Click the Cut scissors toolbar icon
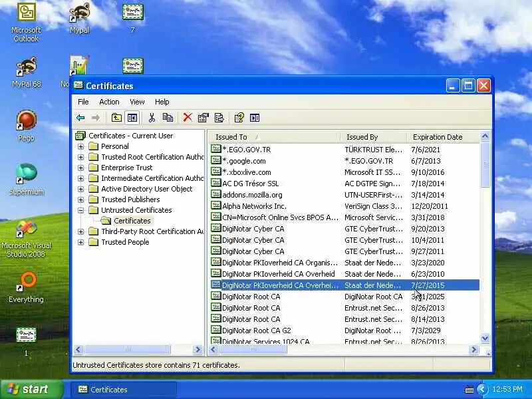Screen dimensions: 532x399 point(152,118)
